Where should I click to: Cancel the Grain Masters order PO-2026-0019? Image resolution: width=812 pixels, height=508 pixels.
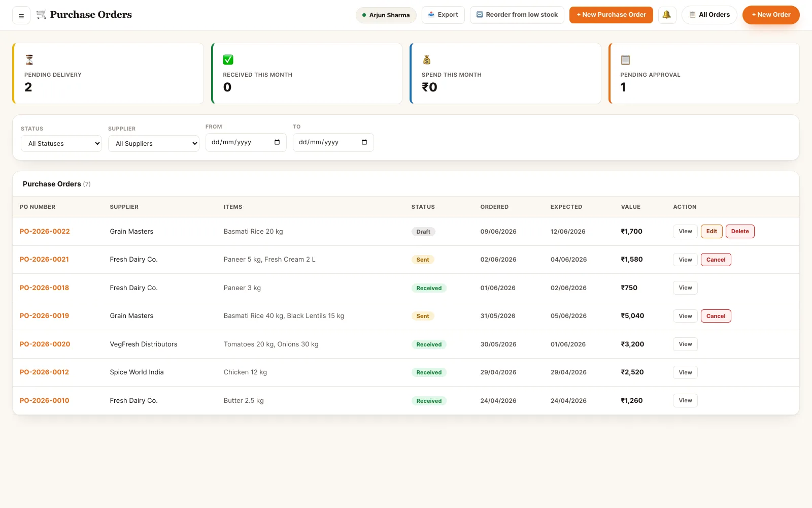[716, 316]
